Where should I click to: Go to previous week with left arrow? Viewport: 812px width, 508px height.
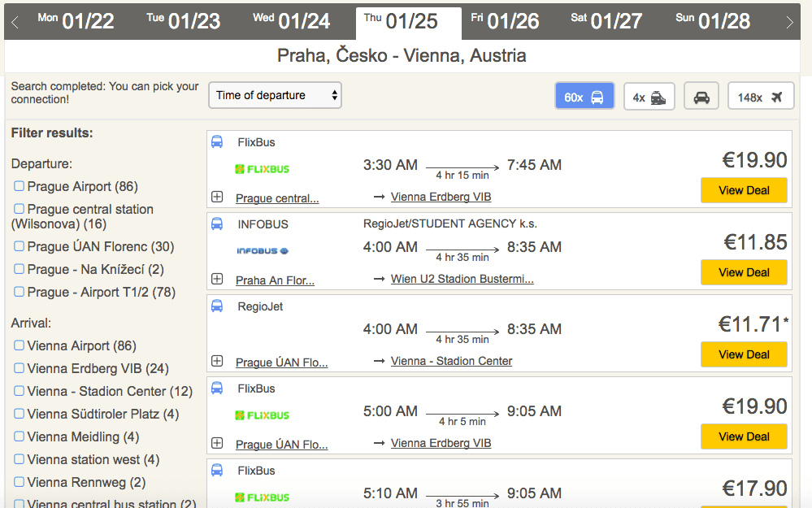[x=15, y=22]
